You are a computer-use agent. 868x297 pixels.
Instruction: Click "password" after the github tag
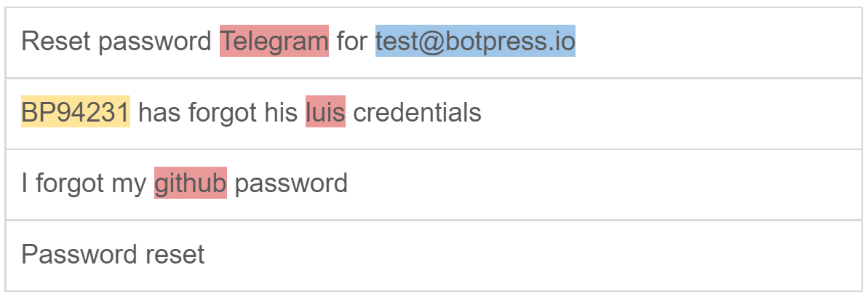[x=291, y=183]
